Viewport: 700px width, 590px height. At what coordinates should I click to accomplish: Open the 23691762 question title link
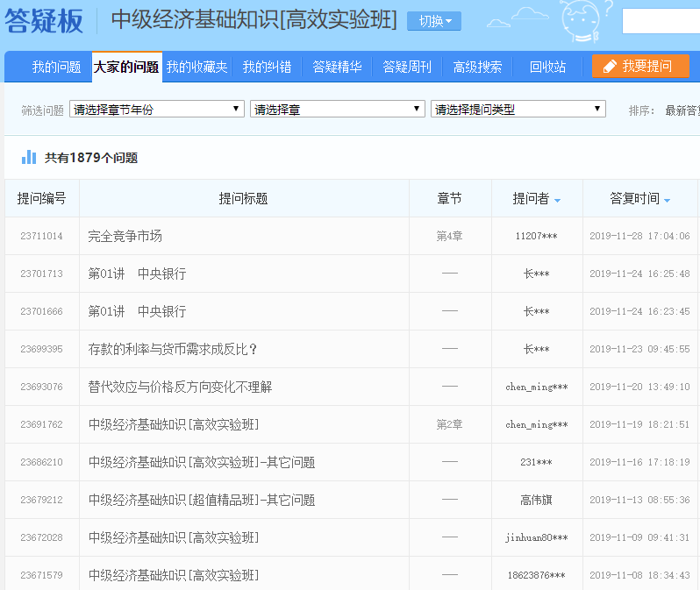(x=174, y=424)
